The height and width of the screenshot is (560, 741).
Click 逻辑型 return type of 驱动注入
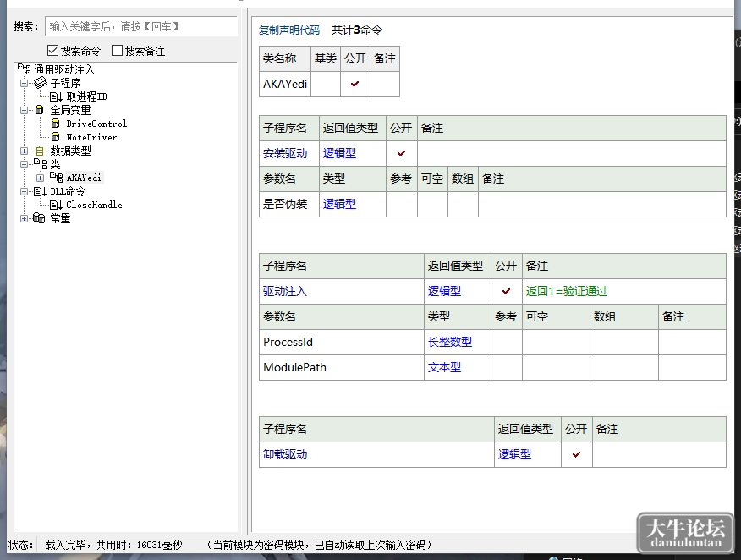pos(444,291)
